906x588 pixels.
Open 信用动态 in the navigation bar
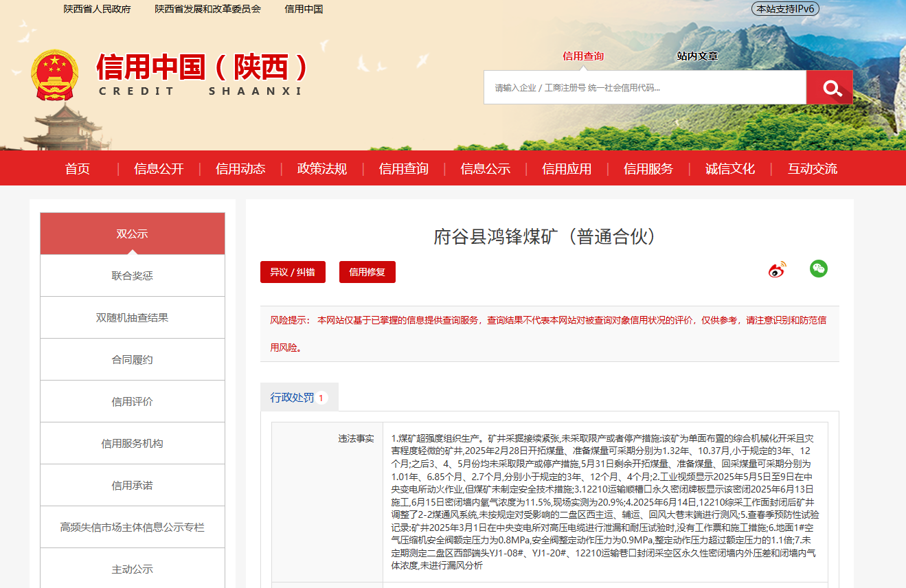tap(240, 169)
